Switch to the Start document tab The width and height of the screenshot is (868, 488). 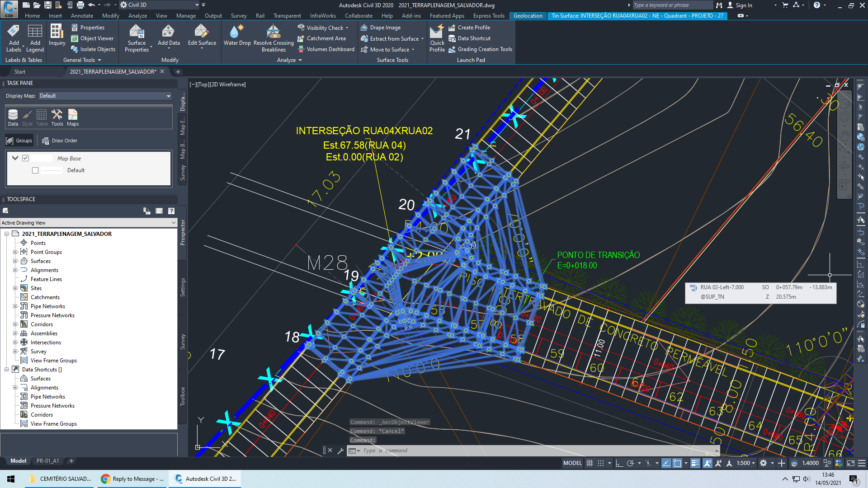[20, 72]
